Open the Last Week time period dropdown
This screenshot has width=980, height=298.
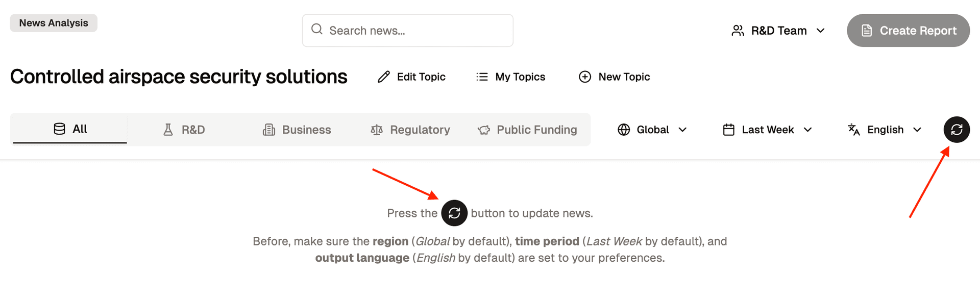click(x=768, y=130)
